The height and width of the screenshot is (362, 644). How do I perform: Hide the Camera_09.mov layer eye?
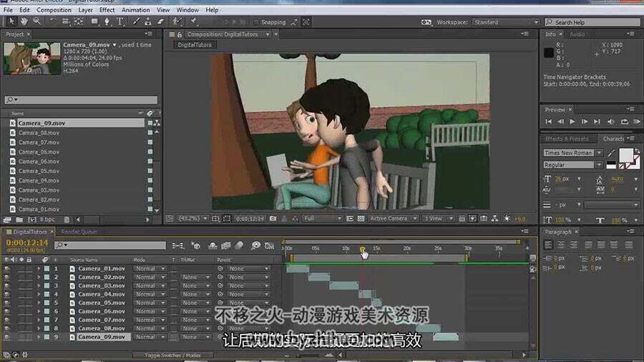(x=7, y=337)
